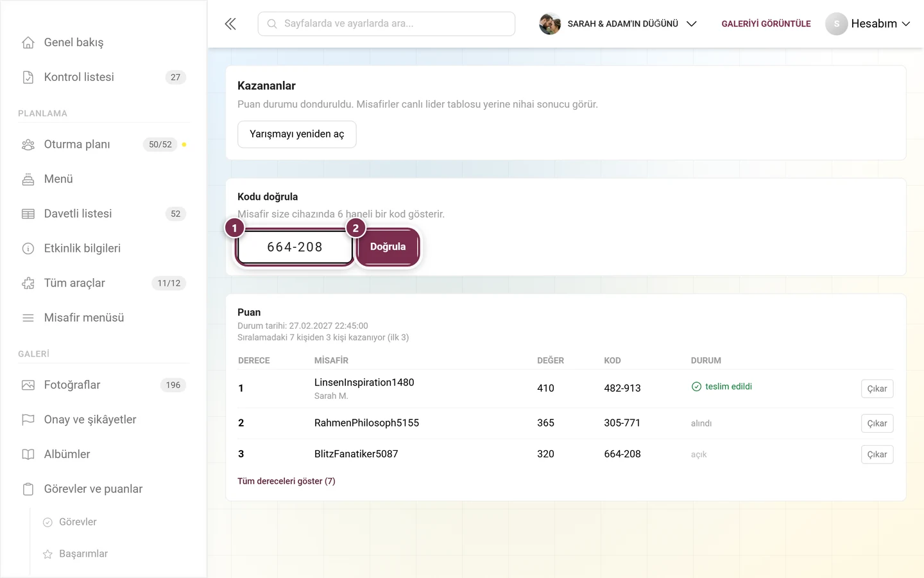Click the value 410 in the Değer column
Screen dimensions: 924x578
click(x=545, y=388)
